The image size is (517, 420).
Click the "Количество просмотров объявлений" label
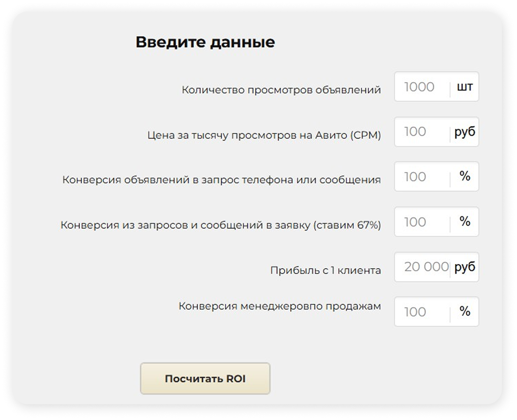pyautogui.click(x=281, y=90)
